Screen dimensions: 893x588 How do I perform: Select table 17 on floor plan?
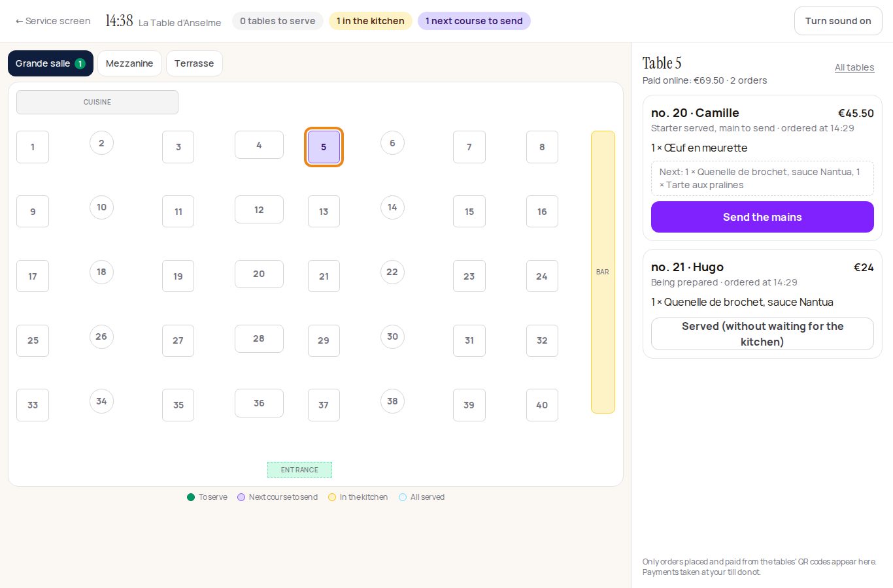[33, 276]
